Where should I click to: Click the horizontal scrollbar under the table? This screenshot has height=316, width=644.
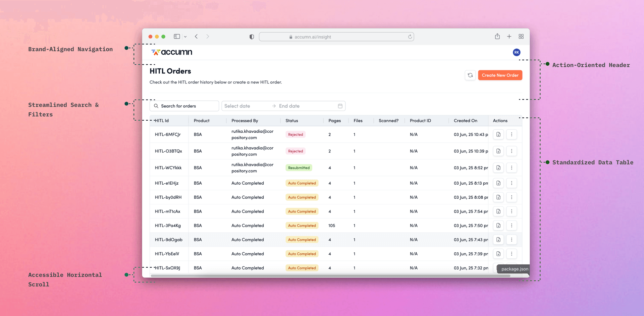point(330,276)
